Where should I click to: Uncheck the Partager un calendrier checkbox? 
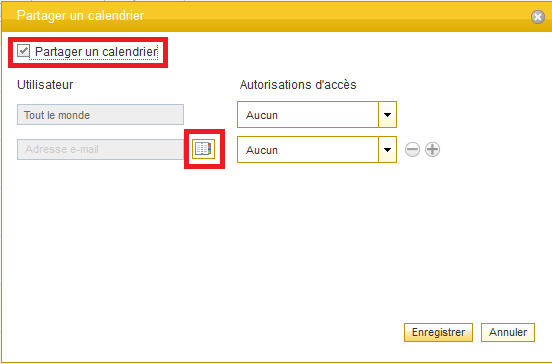pyautogui.click(x=23, y=51)
